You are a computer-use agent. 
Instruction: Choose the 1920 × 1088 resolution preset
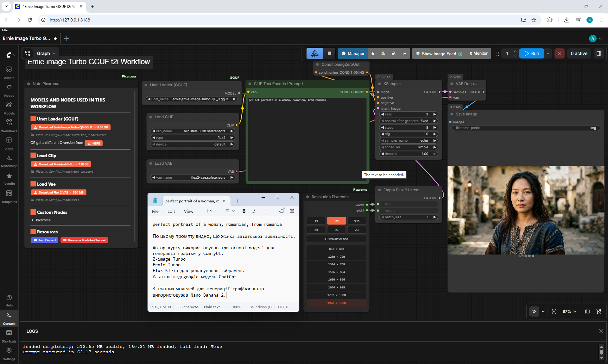point(336,303)
